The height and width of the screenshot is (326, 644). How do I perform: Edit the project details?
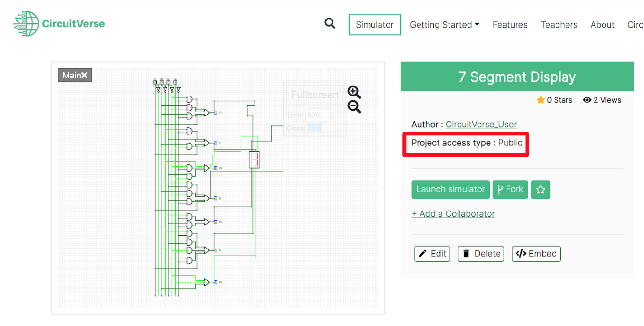[x=432, y=254]
